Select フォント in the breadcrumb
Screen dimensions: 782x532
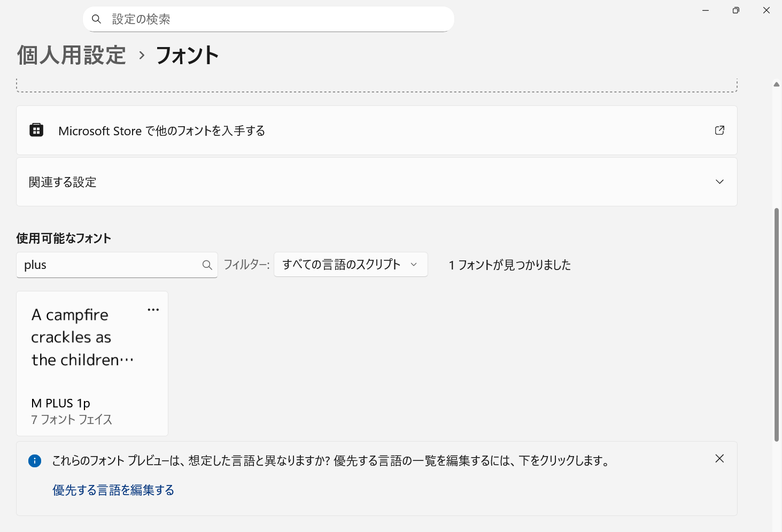187,55
